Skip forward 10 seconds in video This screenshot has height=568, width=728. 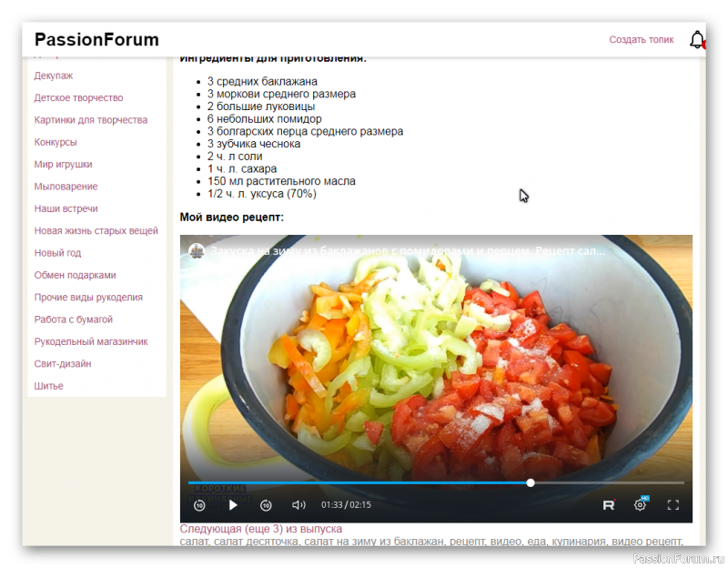point(266,504)
